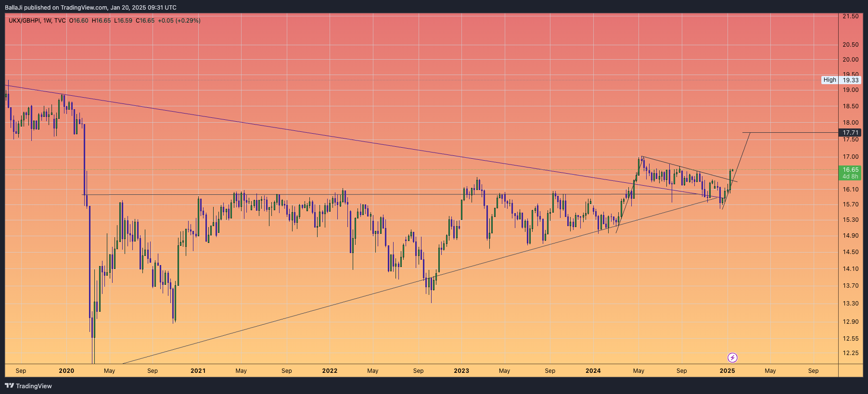Click the 18.00 price scale label
868x394 pixels.
click(851, 123)
